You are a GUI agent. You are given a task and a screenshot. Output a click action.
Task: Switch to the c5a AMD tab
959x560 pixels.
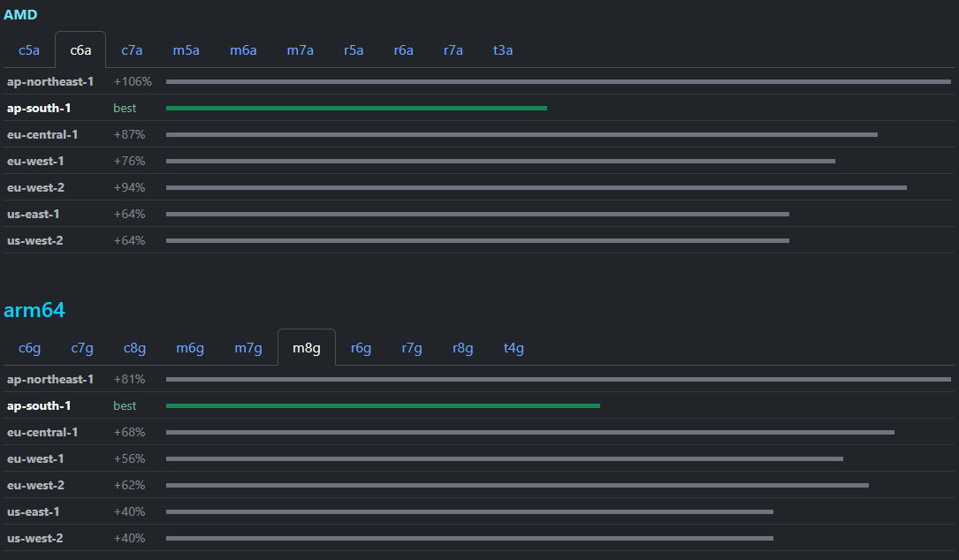29,50
